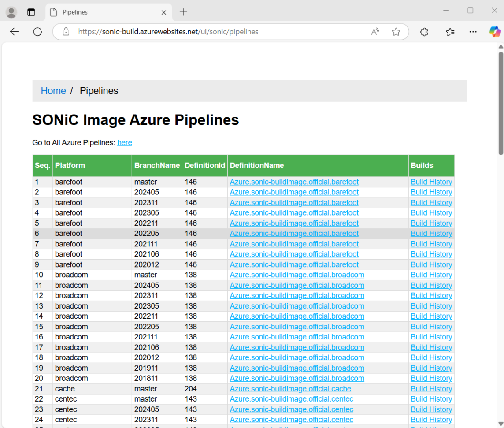
Task: Open the tab actions menu icon
Action: 31,12
